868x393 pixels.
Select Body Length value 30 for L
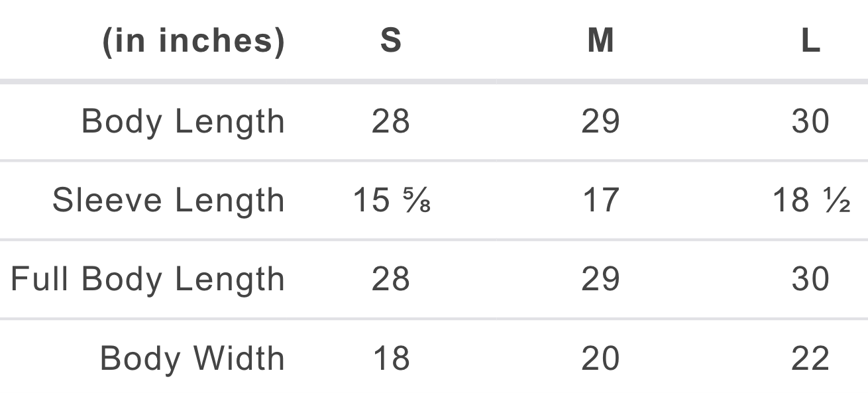pyautogui.click(x=810, y=122)
